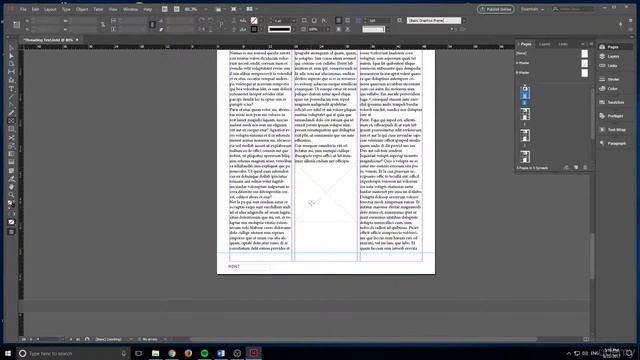Open the Pages panel from the dock
The image size is (640, 360).
click(614, 47)
